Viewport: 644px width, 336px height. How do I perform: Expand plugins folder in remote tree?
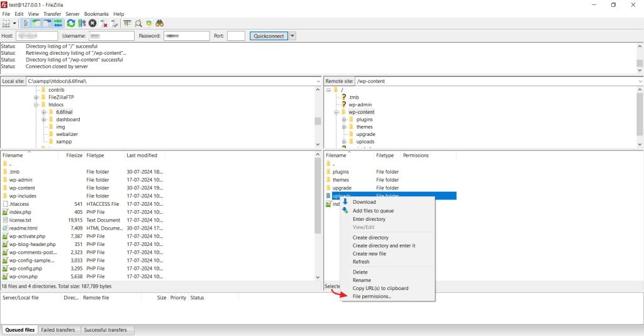pos(344,120)
